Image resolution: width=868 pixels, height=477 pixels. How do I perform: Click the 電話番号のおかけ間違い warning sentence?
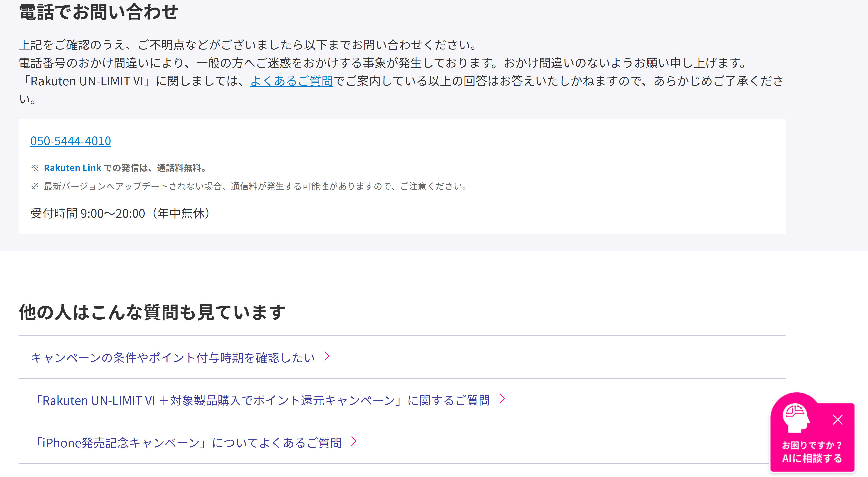click(381, 63)
